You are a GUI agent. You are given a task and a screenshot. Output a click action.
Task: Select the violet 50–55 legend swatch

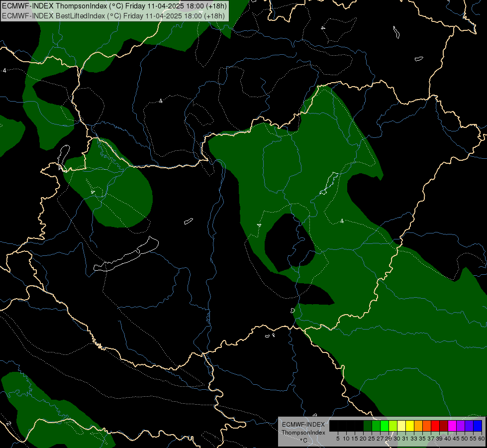click(469, 426)
